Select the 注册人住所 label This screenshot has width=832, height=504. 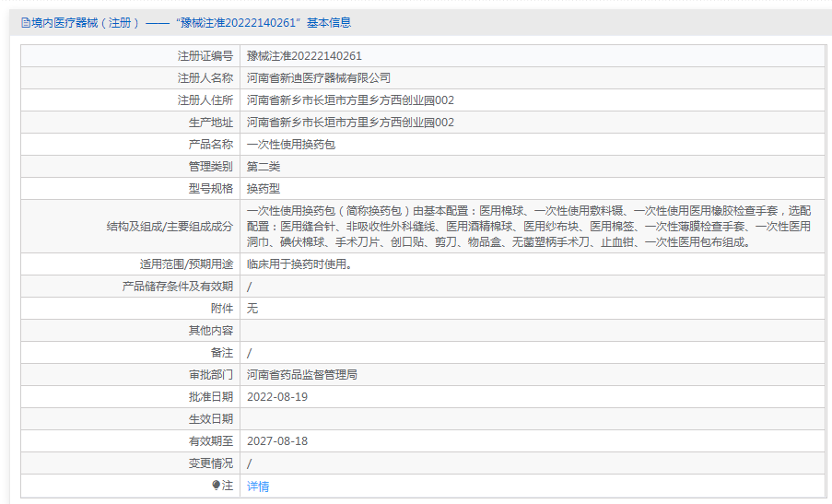[205, 100]
